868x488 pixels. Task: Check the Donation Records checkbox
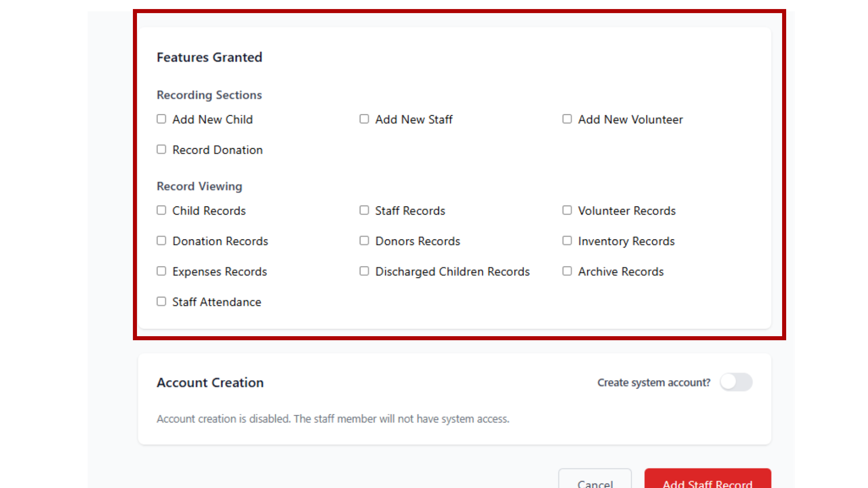pos(161,240)
